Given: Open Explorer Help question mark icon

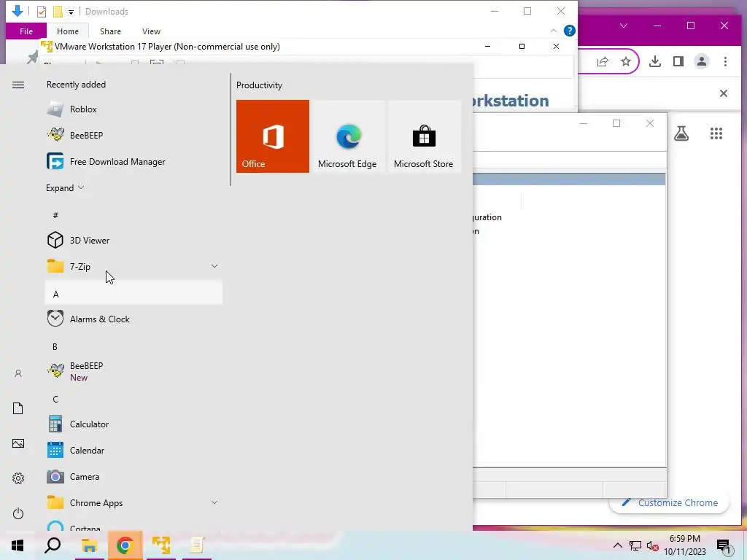Looking at the screenshot, I should (x=569, y=31).
